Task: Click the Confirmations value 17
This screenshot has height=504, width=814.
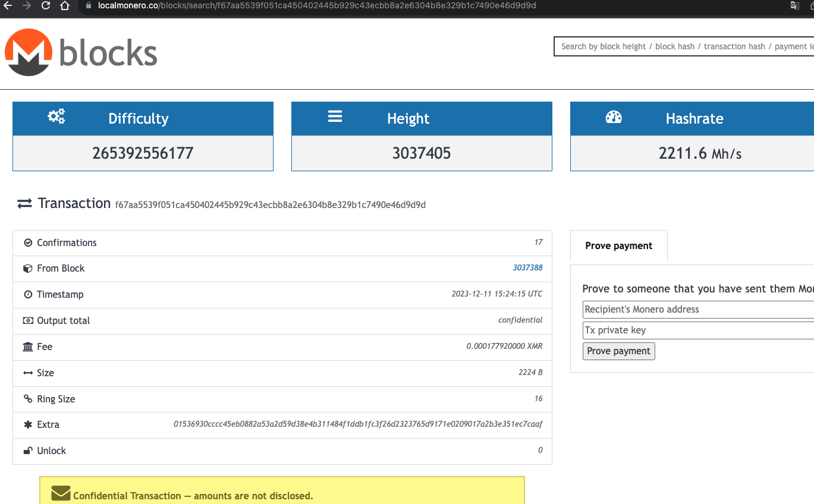Action: coord(539,242)
